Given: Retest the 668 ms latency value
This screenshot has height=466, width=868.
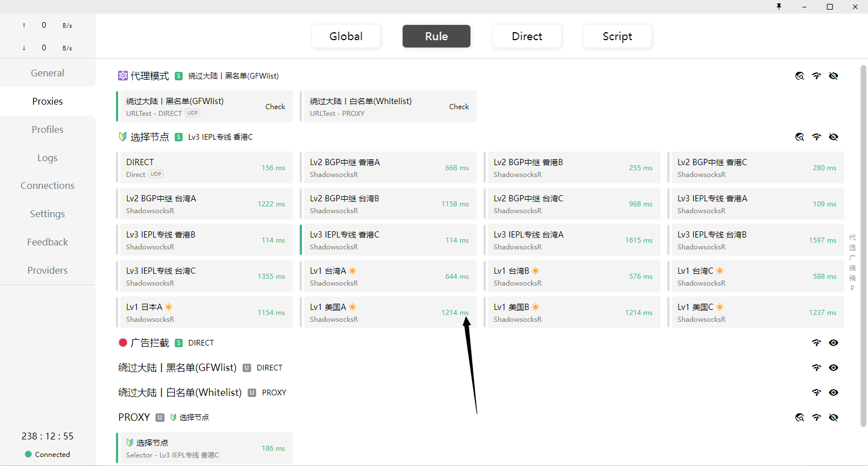Looking at the screenshot, I should click(x=457, y=168).
